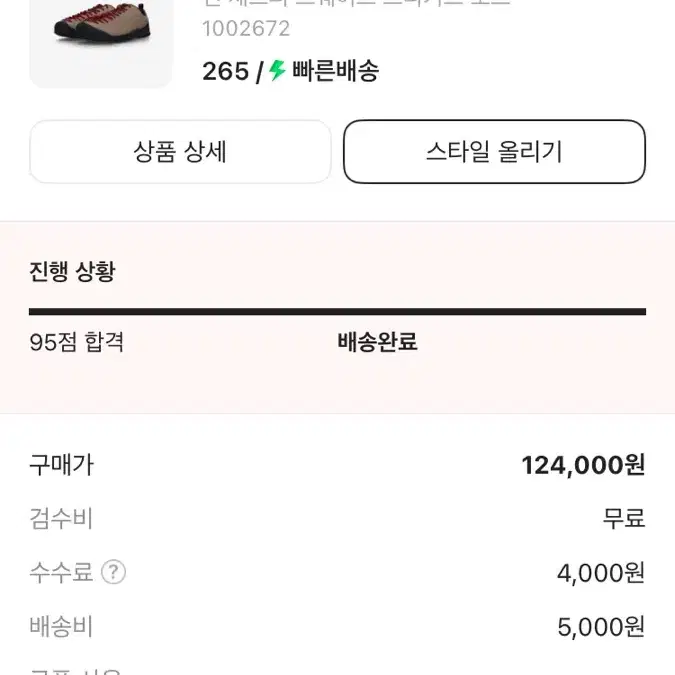
Task: Click the black delivery progress bar
Action: [338, 312]
